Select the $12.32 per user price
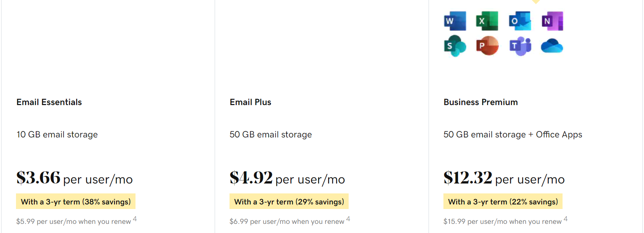The width and height of the screenshot is (644, 233). click(468, 178)
